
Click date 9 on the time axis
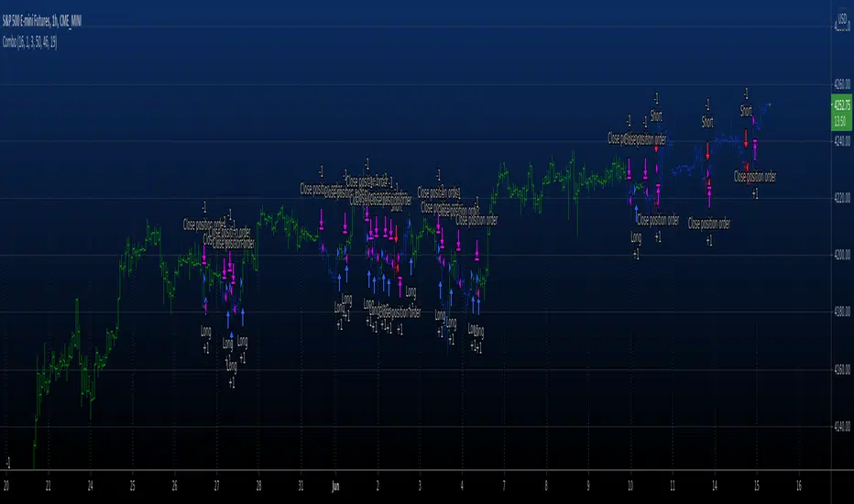point(588,485)
